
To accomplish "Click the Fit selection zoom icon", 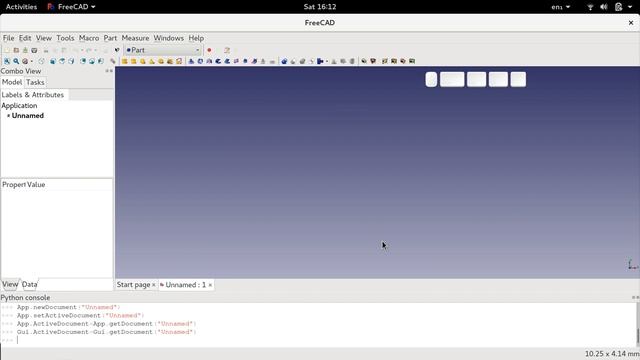I will [16, 61].
